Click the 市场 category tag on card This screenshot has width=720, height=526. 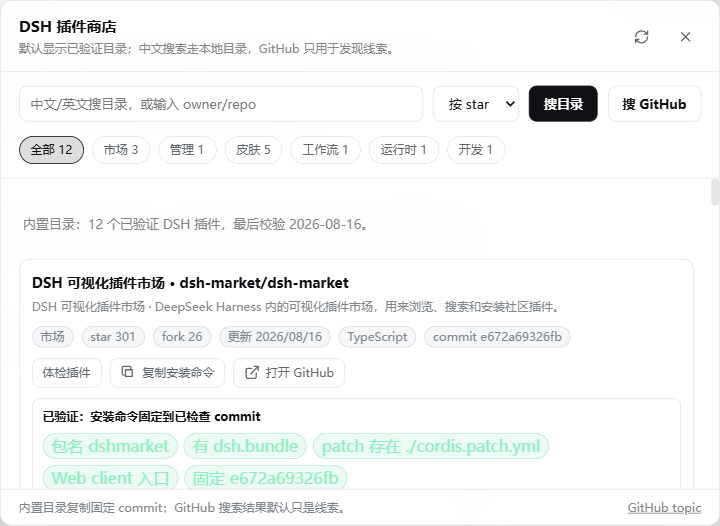point(52,337)
